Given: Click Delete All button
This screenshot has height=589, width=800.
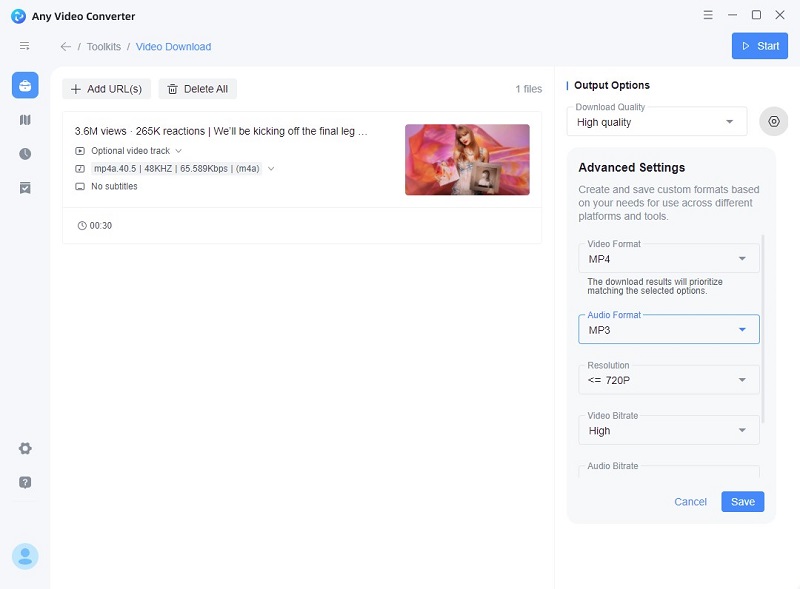Looking at the screenshot, I should coord(197,89).
